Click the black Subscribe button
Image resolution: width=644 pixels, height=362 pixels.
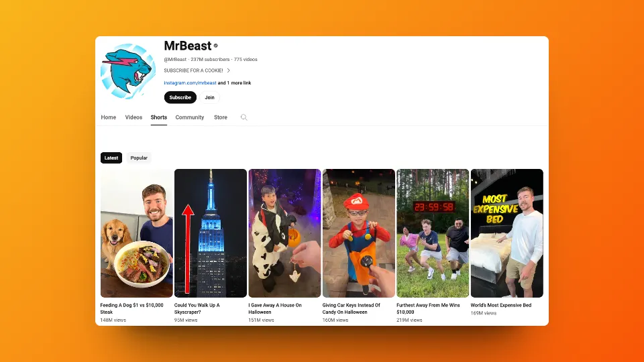point(180,97)
